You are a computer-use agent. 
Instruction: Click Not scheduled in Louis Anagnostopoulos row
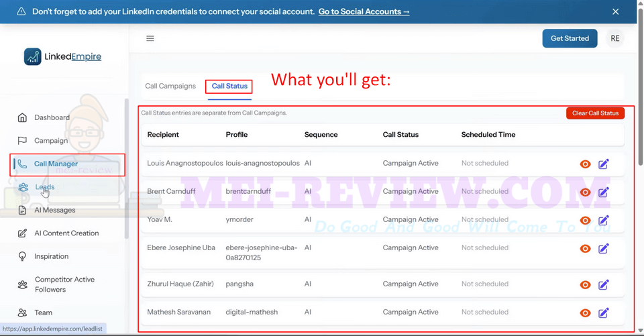[x=484, y=163]
